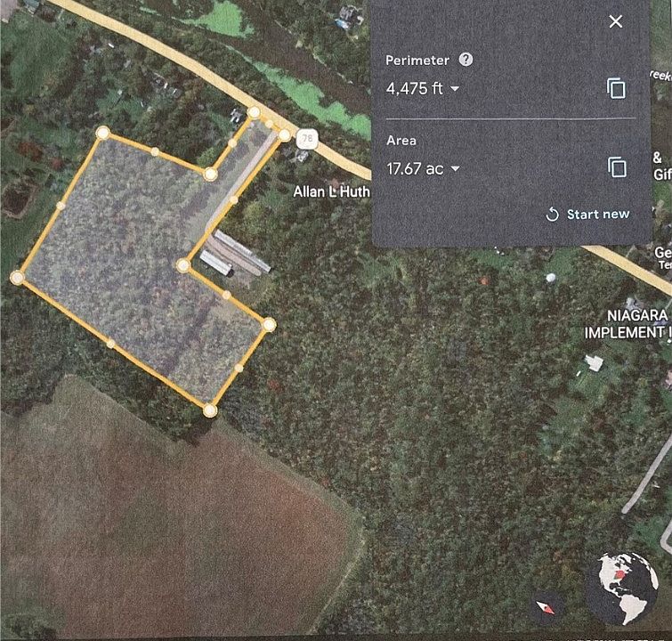Select the polygon vertex beside Route 78 shield
The height and width of the screenshot is (641, 672).
[285, 135]
